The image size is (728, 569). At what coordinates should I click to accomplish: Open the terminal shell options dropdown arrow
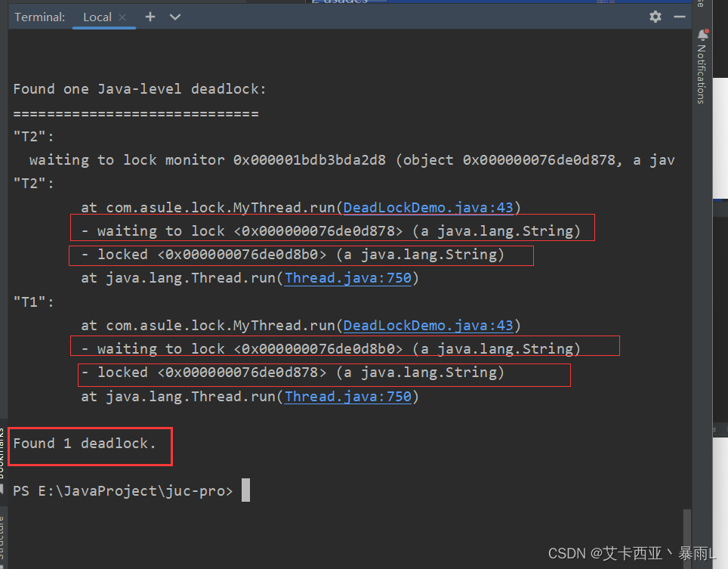[175, 17]
